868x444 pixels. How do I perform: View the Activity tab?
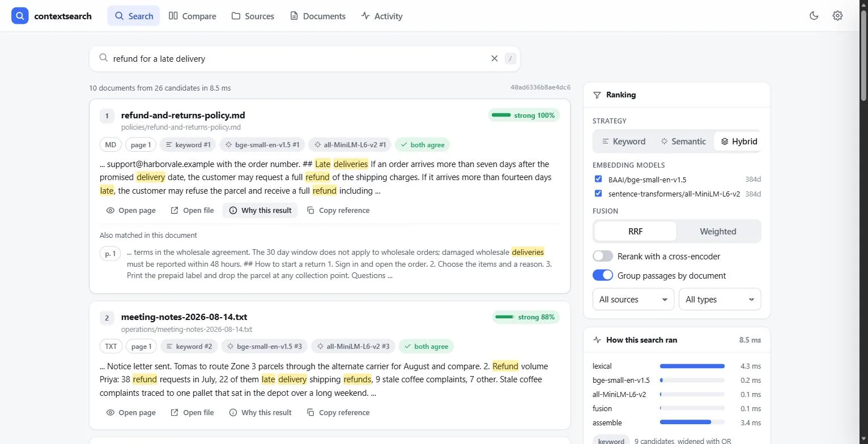point(382,16)
